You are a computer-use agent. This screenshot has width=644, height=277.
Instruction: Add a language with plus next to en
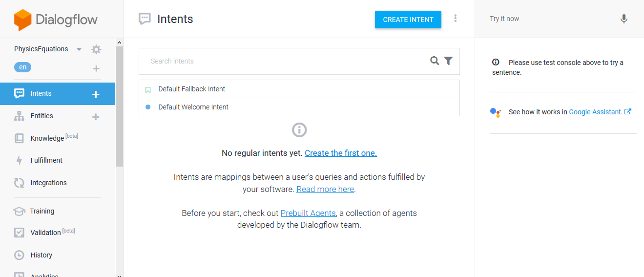pos(96,68)
